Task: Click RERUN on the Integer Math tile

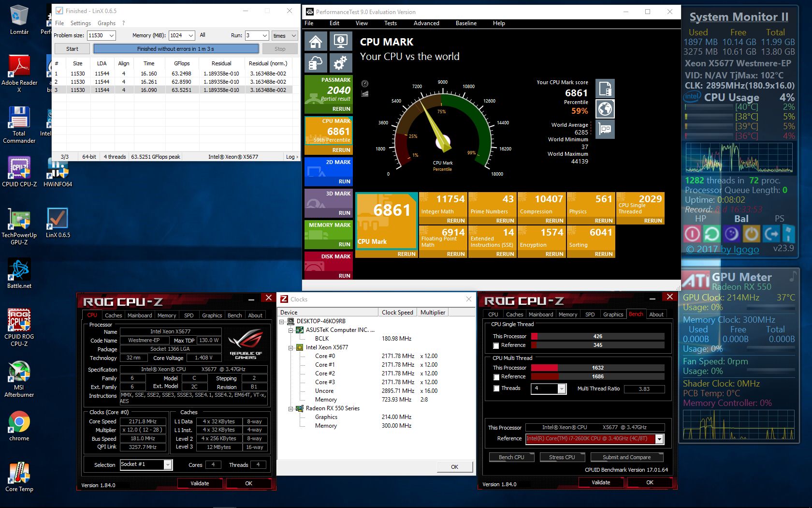Action: pos(455,221)
